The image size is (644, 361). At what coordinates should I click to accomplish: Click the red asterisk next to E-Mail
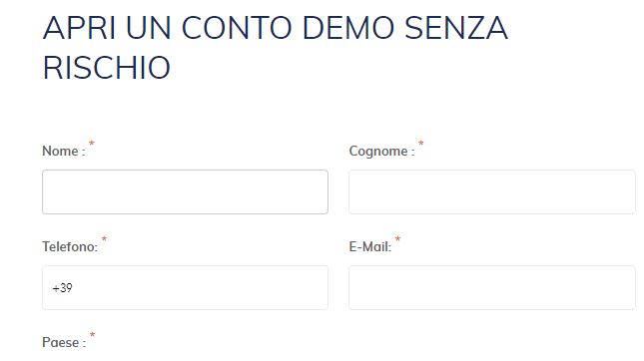[x=397, y=239]
